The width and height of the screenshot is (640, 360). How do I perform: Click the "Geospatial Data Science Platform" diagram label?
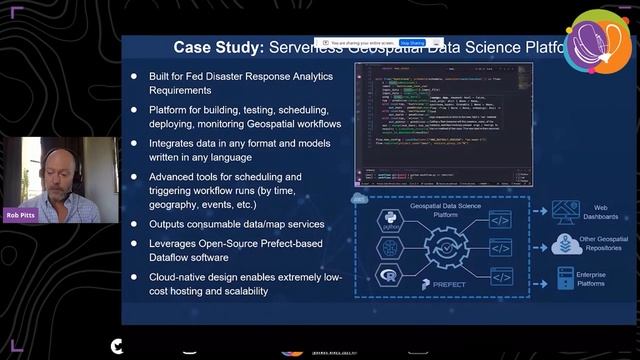[445, 210]
